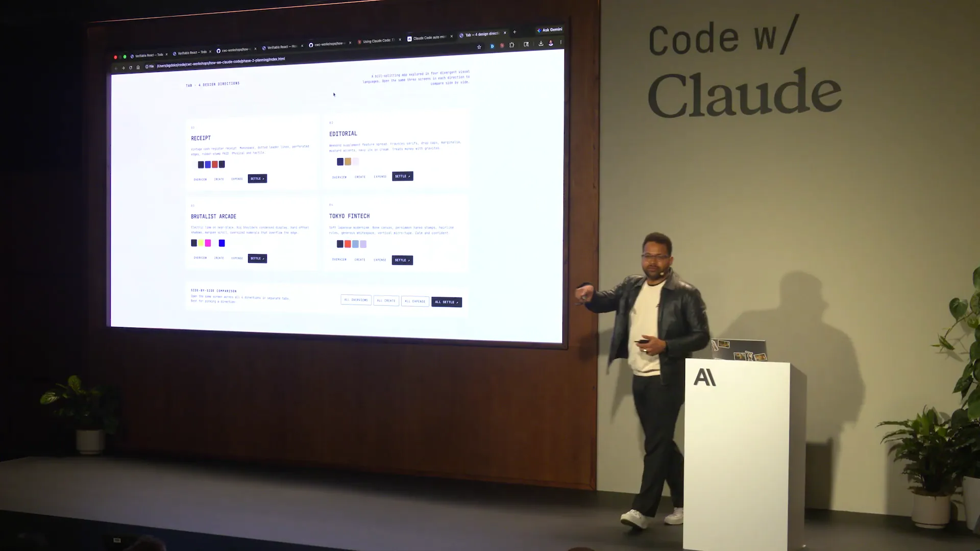Open the blue D extension icon

pyautogui.click(x=492, y=46)
